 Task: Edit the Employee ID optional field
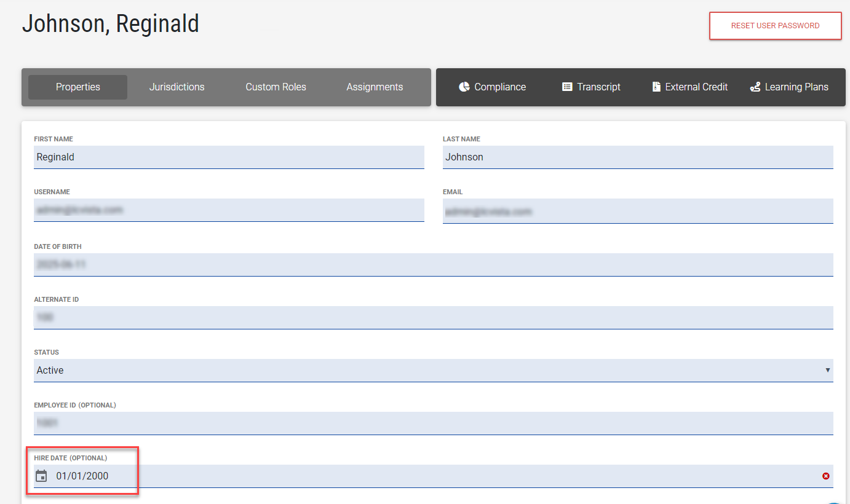click(433, 423)
